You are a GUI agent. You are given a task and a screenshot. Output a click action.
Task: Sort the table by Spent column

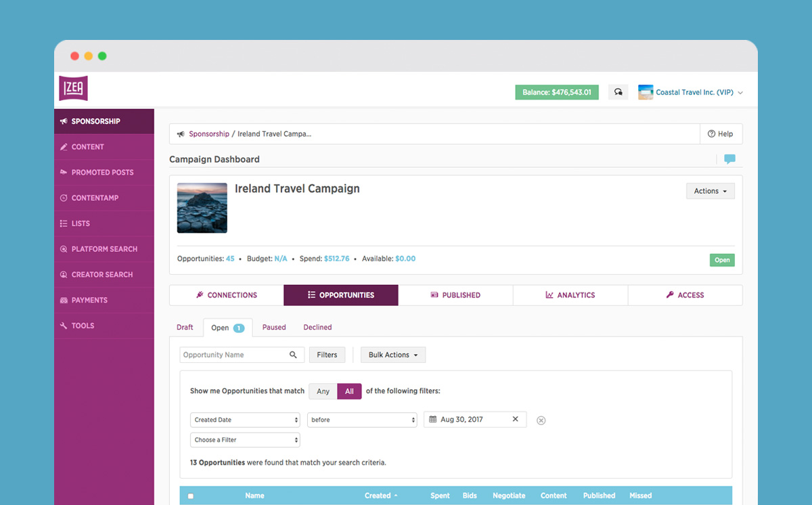click(440, 496)
